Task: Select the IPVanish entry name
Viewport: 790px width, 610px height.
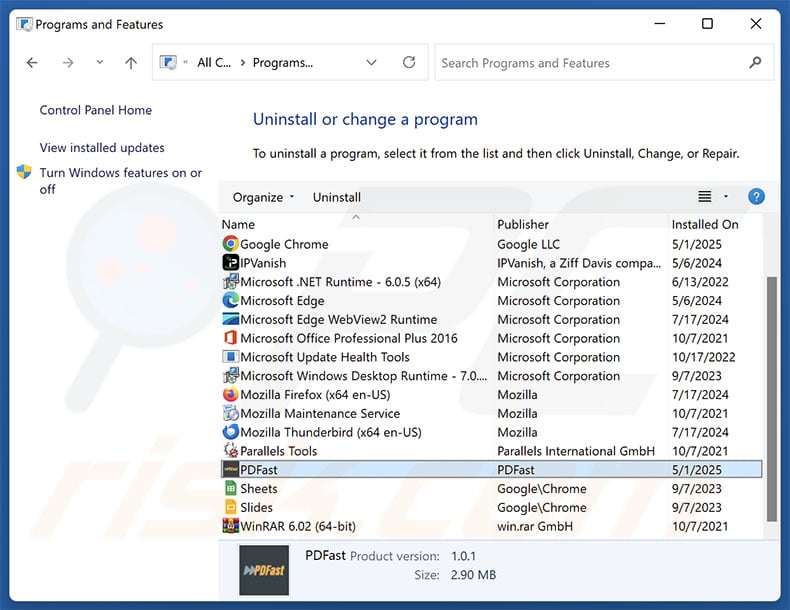Action: [263, 263]
